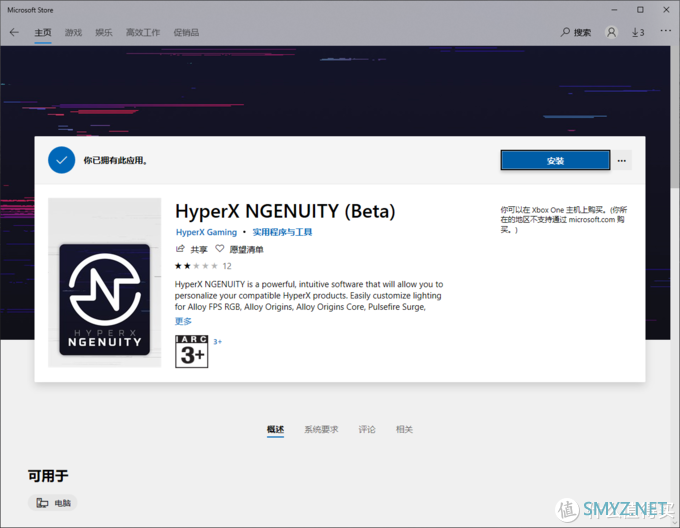
Task: Click the 可用于 heading
Action: point(48,476)
